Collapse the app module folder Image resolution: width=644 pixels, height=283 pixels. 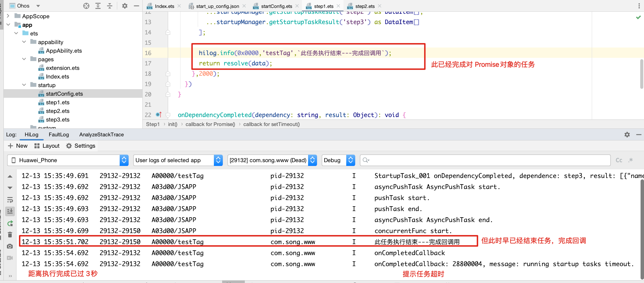pyautogui.click(x=8, y=25)
